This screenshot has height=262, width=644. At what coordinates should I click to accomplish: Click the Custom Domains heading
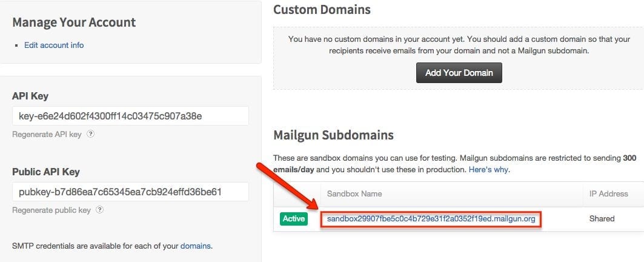322,10
